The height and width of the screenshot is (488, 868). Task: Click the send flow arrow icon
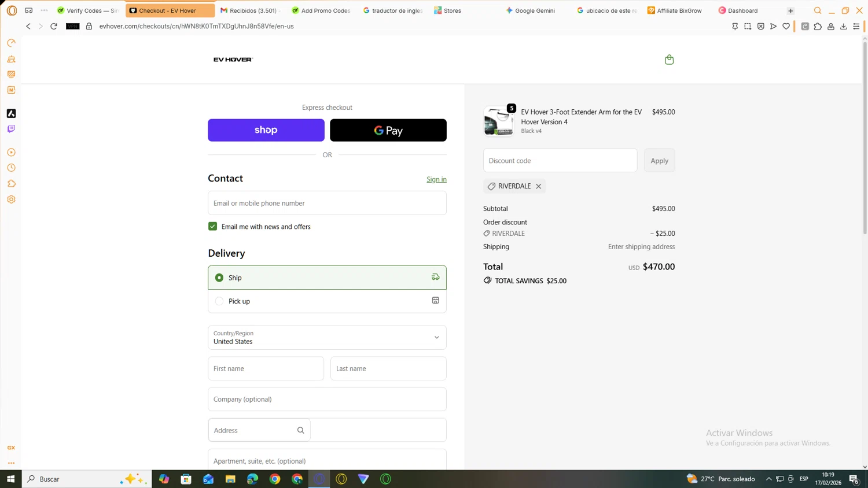click(x=773, y=26)
